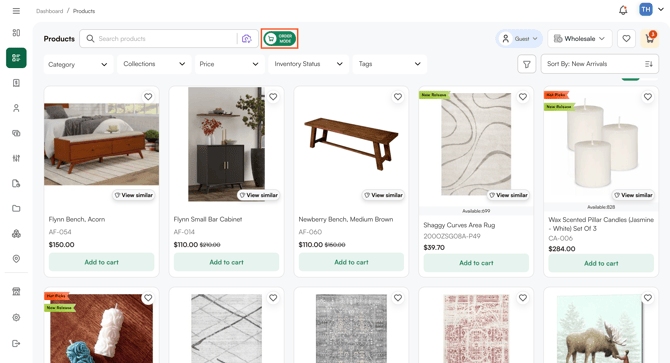Open the Guest customer dropdown

(x=519, y=39)
